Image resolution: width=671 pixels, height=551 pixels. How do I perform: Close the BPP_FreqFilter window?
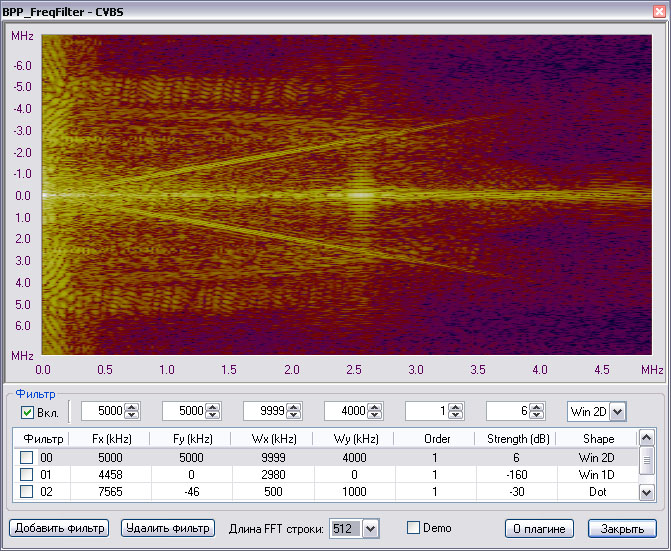pos(659,12)
